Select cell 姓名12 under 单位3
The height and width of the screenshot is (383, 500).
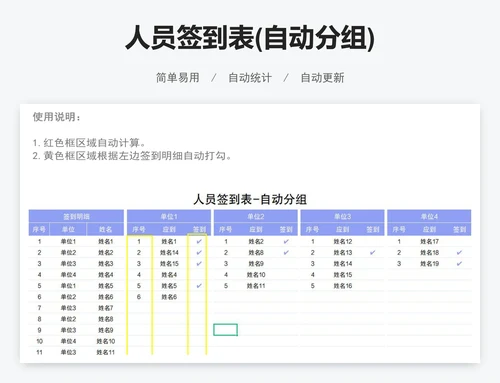tap(343, 241)
